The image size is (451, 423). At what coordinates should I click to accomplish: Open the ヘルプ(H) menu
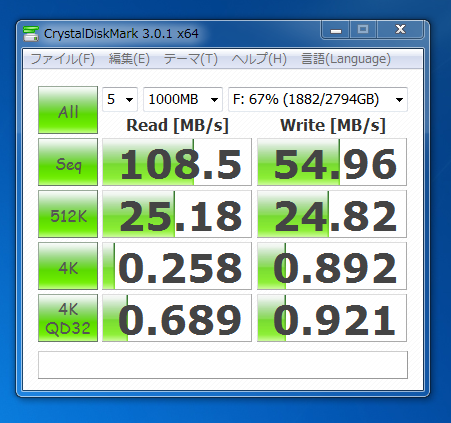point(259,59)
